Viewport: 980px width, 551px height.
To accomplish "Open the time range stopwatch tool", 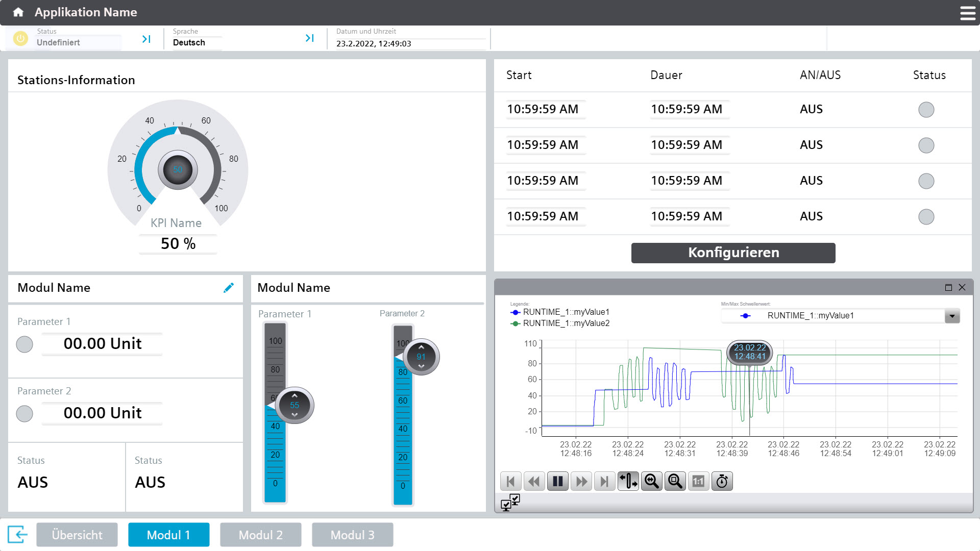I will [722, 481].
